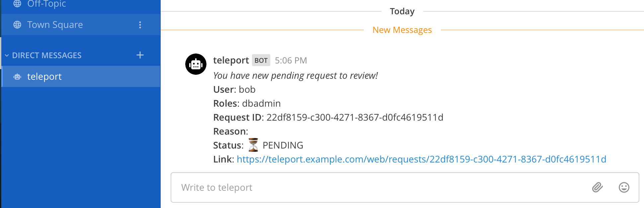This screenshot has height=208, width=644.
Task: Click the BOT badge next to teleport
Action: tap(261, 60)
